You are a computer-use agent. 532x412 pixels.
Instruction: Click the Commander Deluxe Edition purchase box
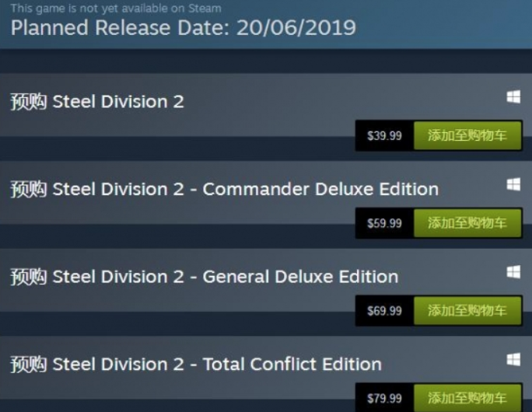[266, 204]
